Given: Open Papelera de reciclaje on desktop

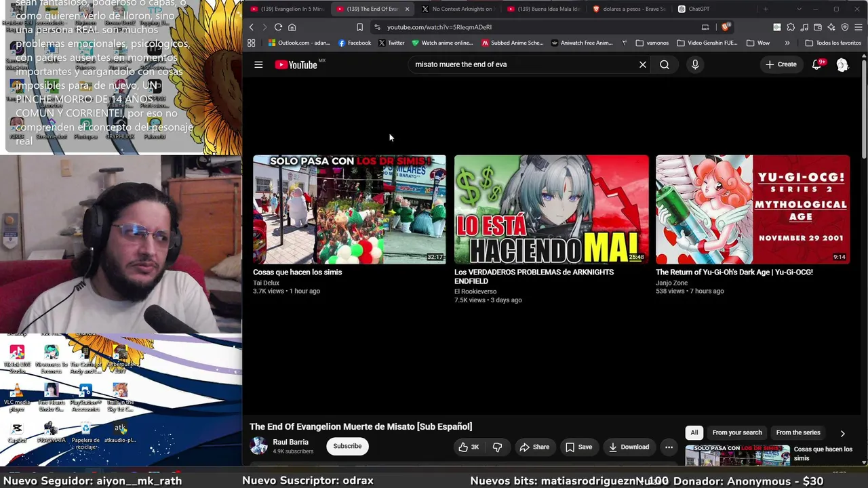Looking at the screenshot, I should click(x=85, y=436).
